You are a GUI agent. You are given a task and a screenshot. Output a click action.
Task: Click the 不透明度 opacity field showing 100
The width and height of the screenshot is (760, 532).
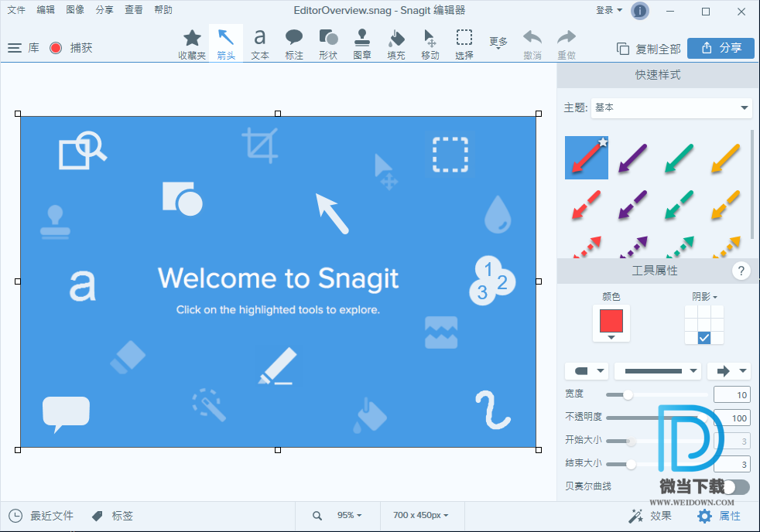[732, 418]
